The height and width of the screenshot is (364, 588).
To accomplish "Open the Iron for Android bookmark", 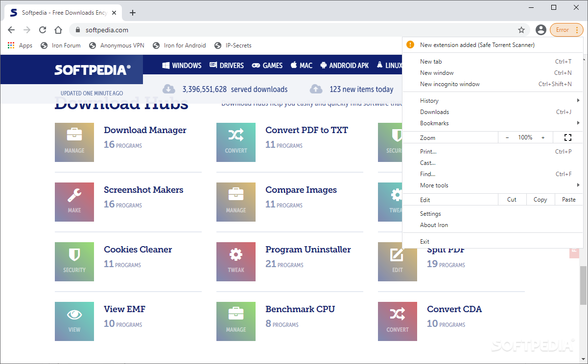I will pyautogui.click(x=179, y=45).
